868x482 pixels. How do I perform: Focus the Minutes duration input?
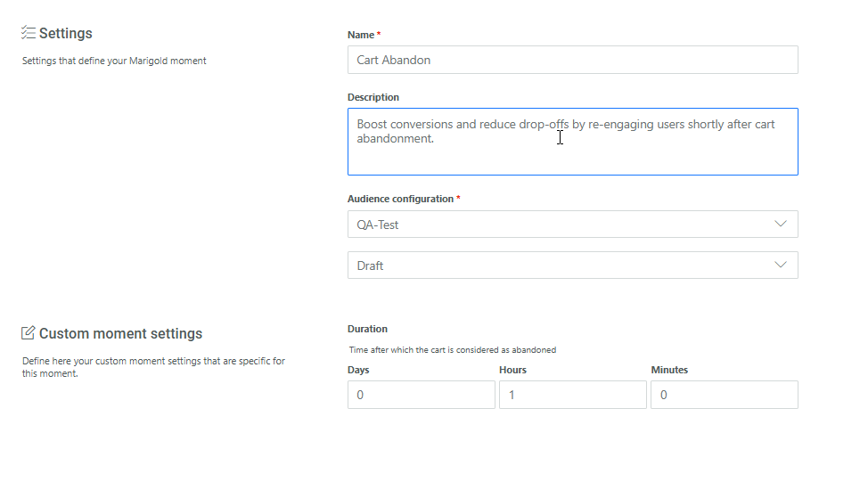724,395
